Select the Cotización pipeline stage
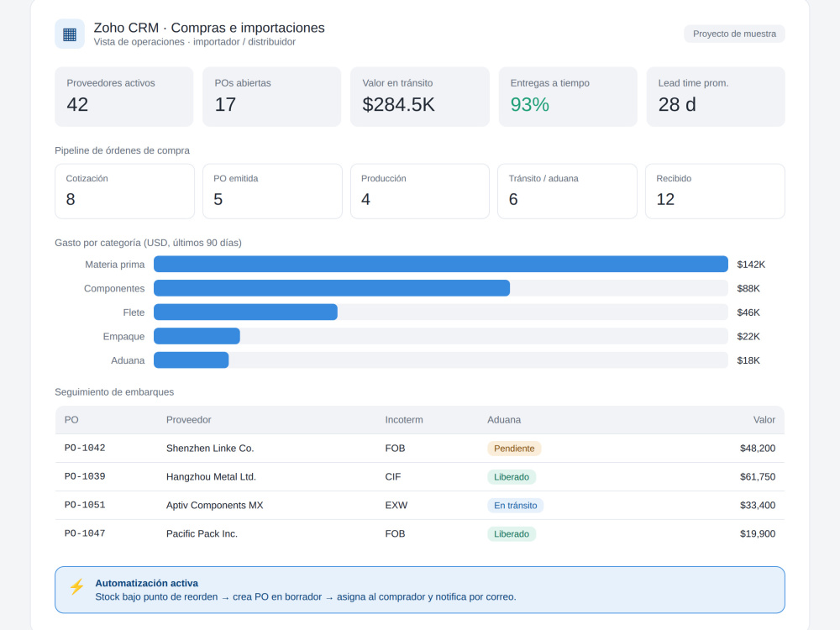The height and width of the screenshot is (630, 840). (125, 192)
